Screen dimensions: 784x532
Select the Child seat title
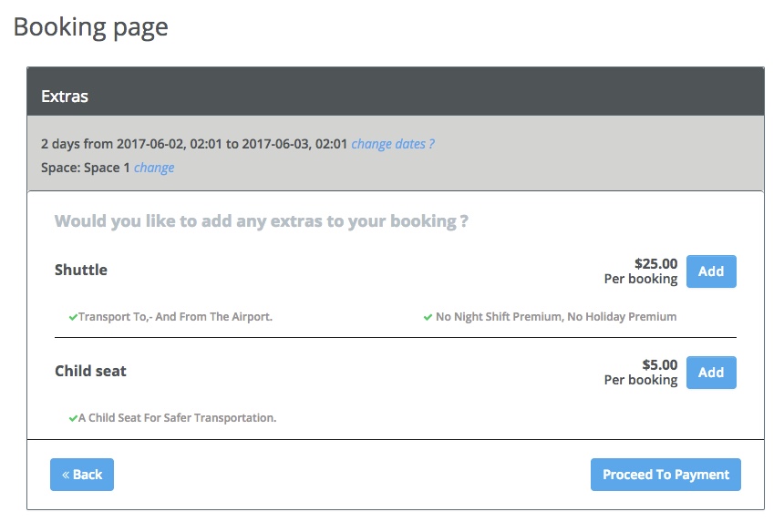(90, 372)
